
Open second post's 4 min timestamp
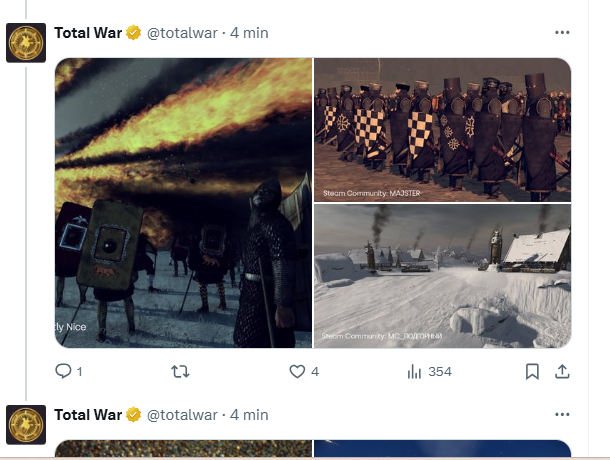click(249, 415)
